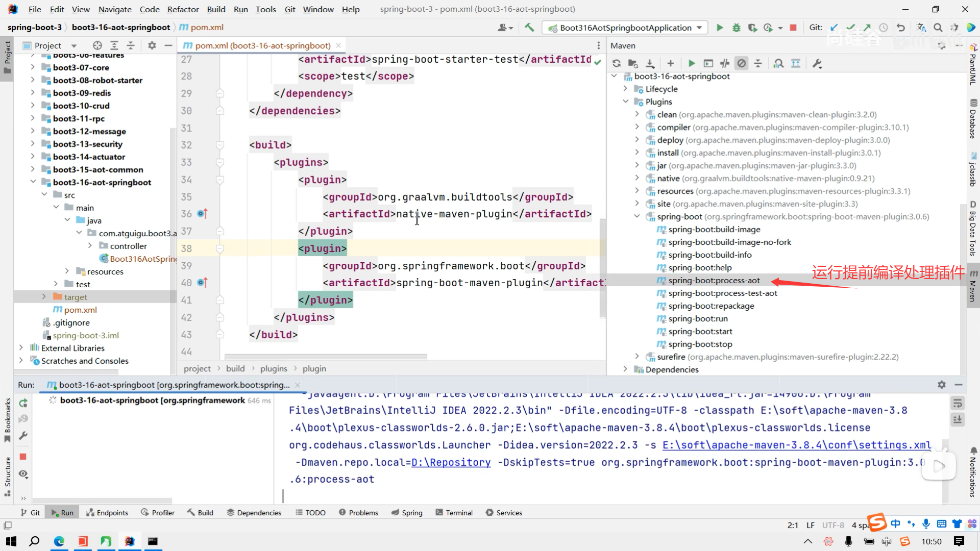Screen dimensions: 980x551
Task: Open the settings.xml link in console
Action: pos(796,445)
